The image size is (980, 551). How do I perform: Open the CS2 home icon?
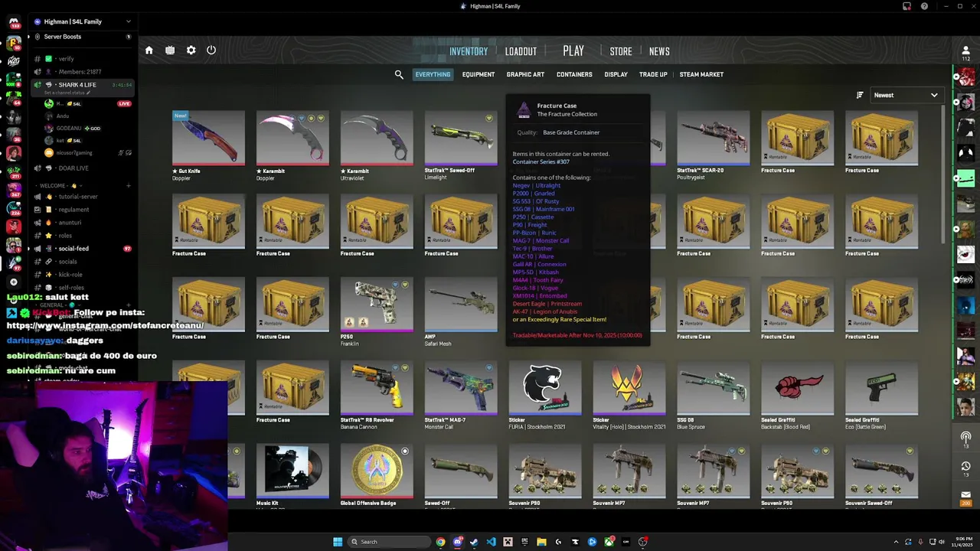(x=149, y=51)
